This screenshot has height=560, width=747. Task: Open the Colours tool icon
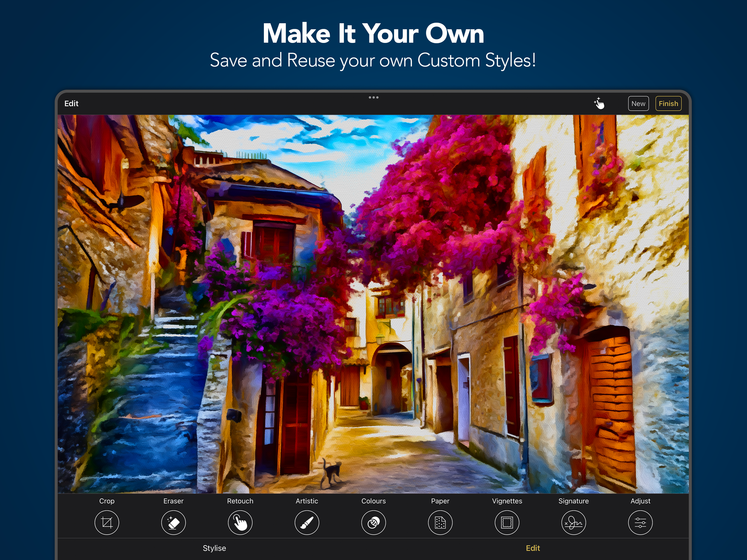point(373,523)
